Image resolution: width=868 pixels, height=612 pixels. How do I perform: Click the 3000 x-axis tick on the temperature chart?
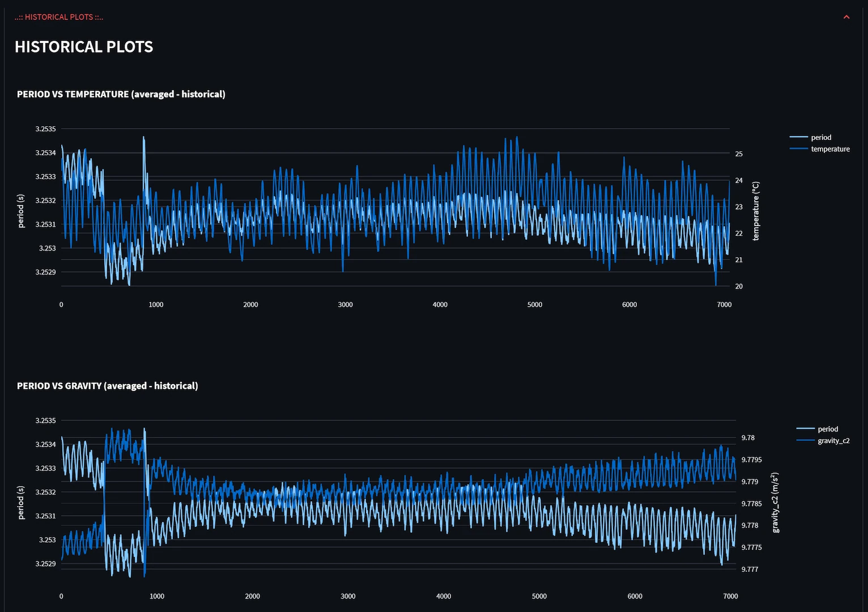coord(345,305)
